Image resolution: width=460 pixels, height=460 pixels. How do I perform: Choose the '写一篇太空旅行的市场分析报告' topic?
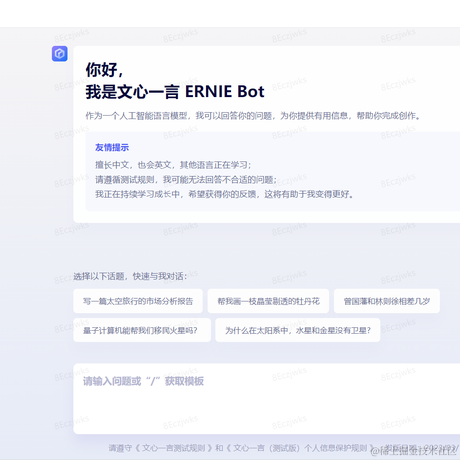[x=138, y=301]
